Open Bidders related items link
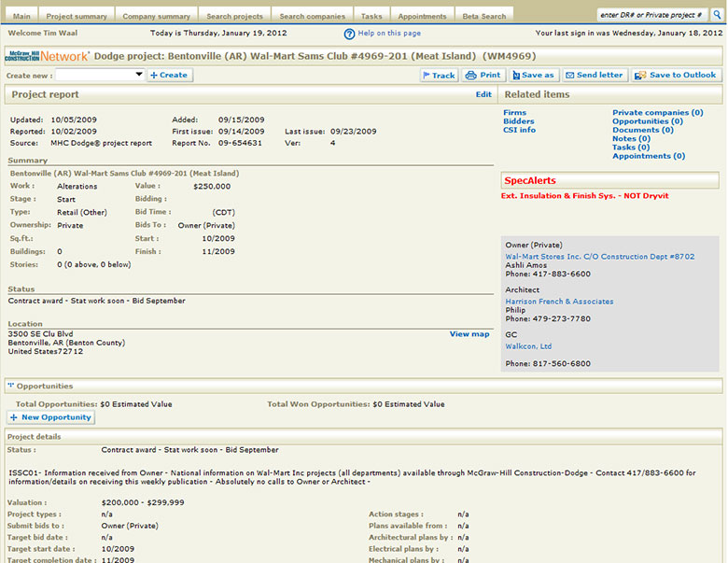The height and width of the screenshot is (563, 728). [519, 121]
